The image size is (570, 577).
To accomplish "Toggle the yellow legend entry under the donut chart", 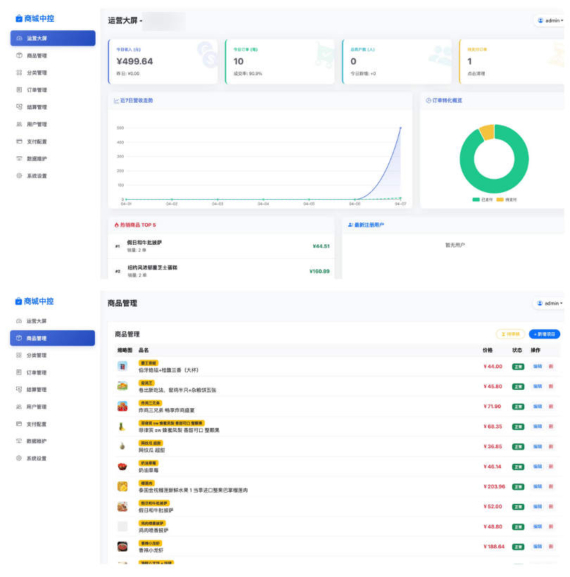I will [507, 199].
